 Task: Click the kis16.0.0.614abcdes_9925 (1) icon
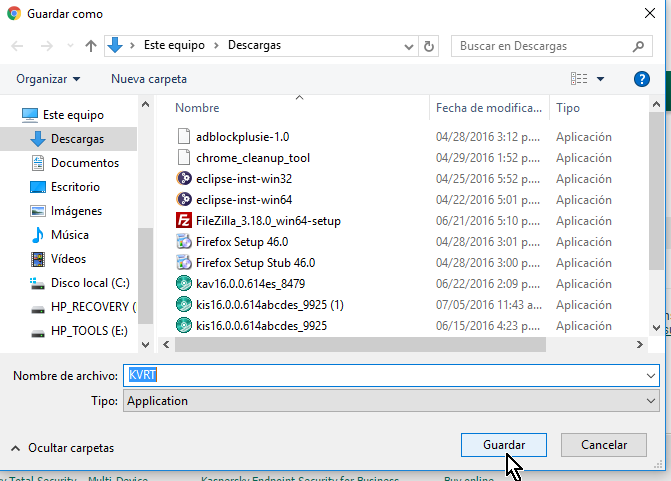(x=184, y=304)
